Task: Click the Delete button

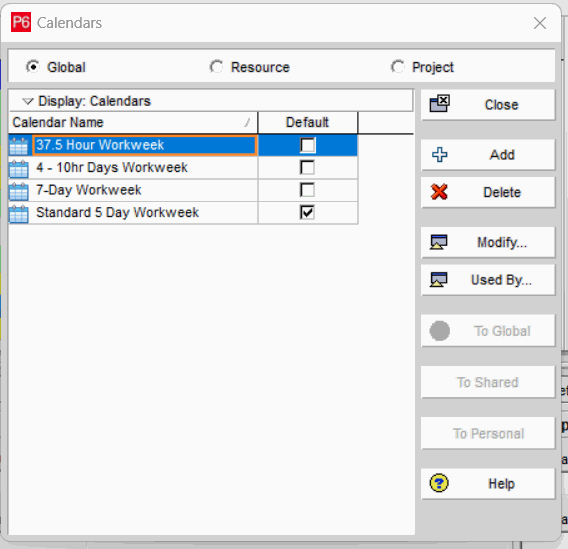Action: 488,192
